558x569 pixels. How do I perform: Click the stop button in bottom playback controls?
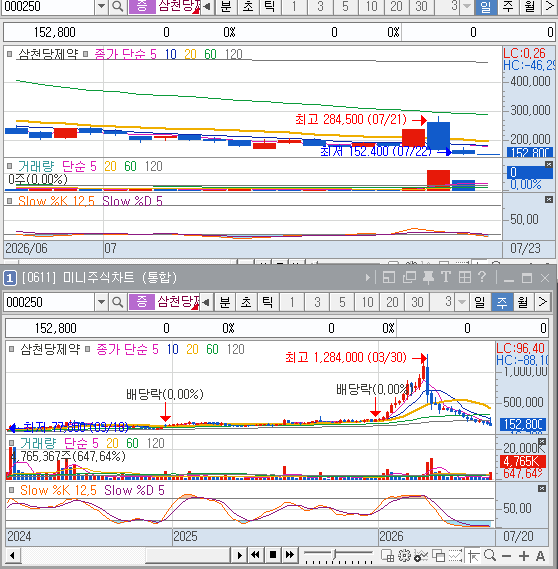(x=273, y=555)
